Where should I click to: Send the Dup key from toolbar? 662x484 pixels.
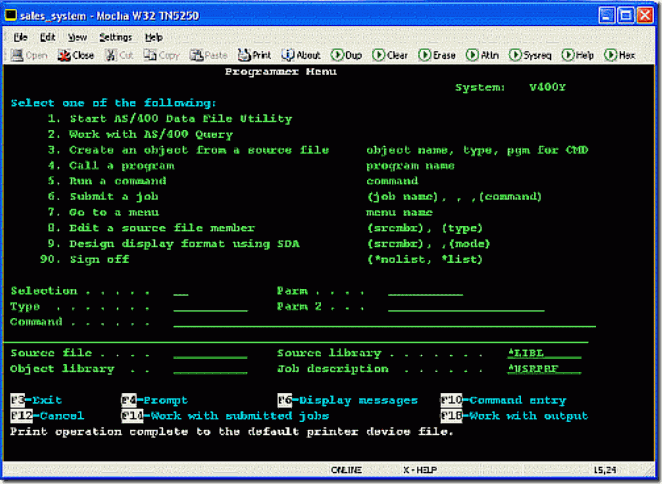click(346, 55)
